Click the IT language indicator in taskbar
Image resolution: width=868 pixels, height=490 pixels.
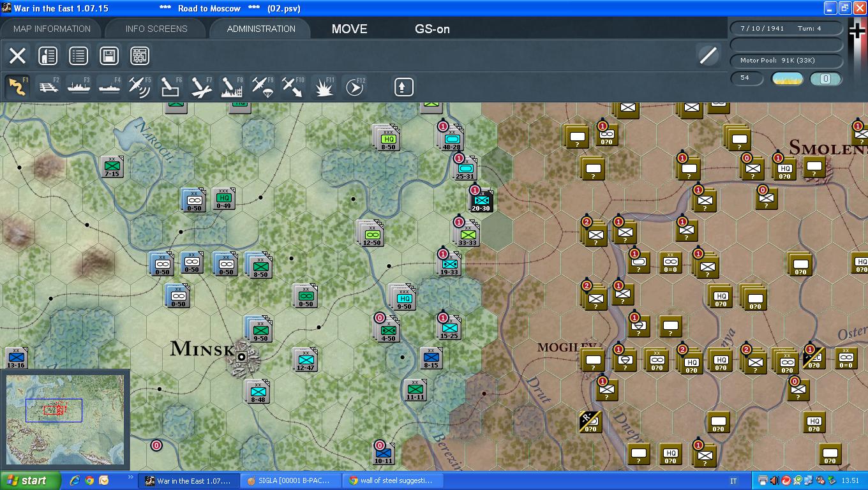733,481
